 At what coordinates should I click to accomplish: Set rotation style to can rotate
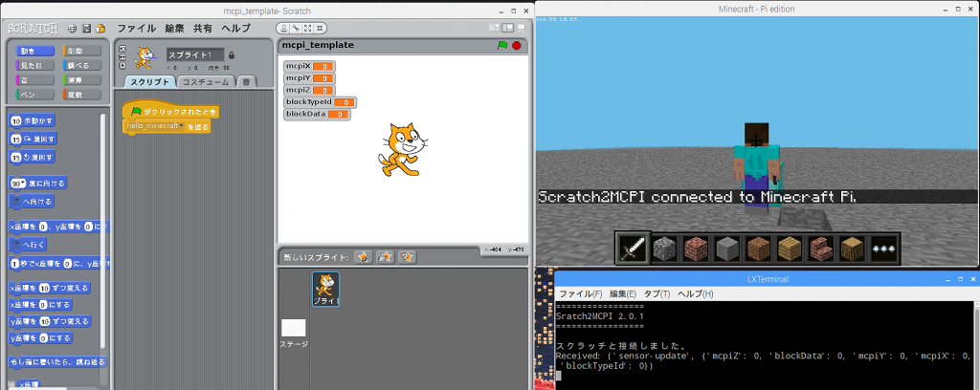(x=122, y=48)
